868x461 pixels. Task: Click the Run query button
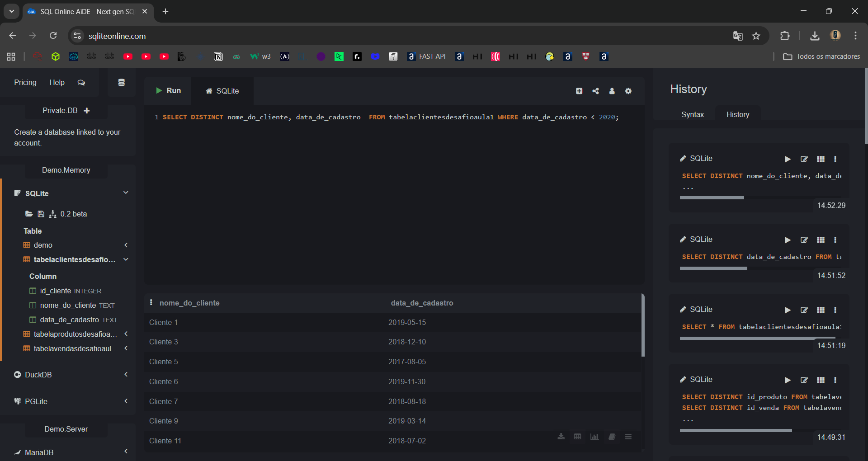coord(168,91)
